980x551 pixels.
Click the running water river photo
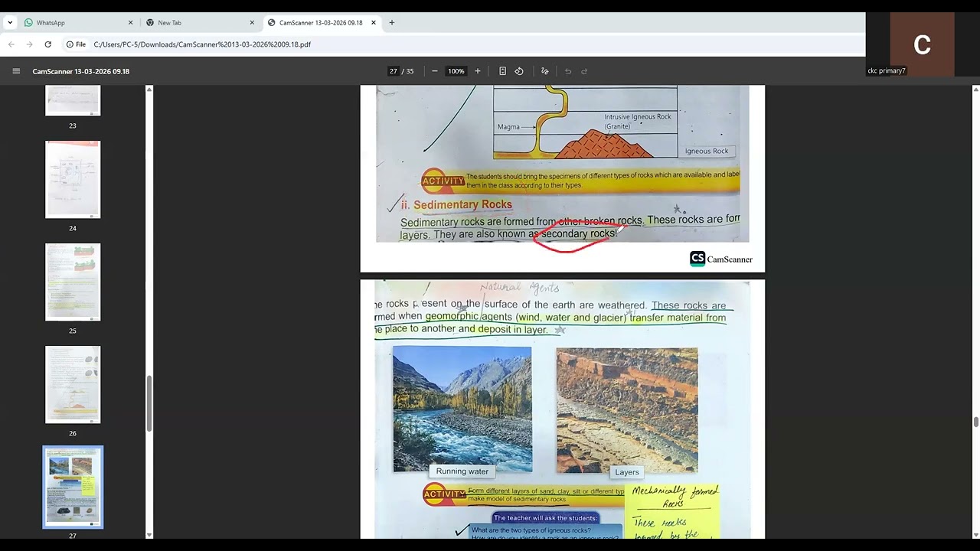click(x=462, y=409)
